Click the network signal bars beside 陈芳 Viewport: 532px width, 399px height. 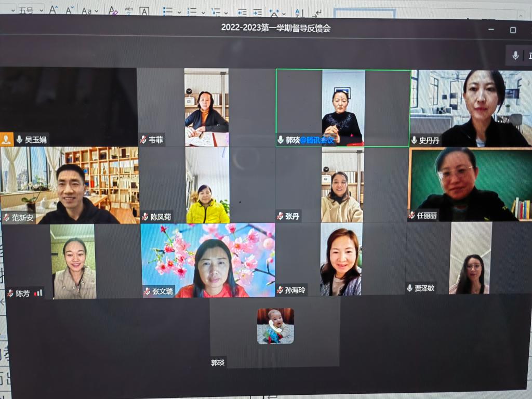coord(38,293)
